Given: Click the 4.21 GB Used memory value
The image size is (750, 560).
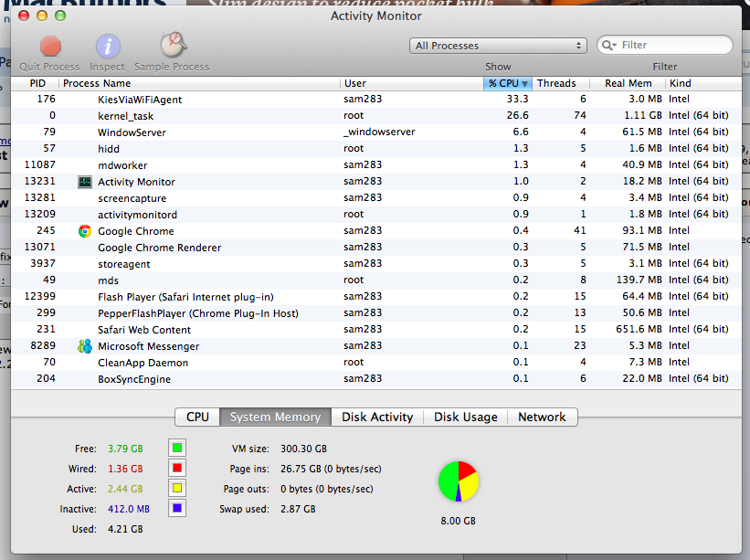Looking at the screenshot, I should click(x=125, y=529).
